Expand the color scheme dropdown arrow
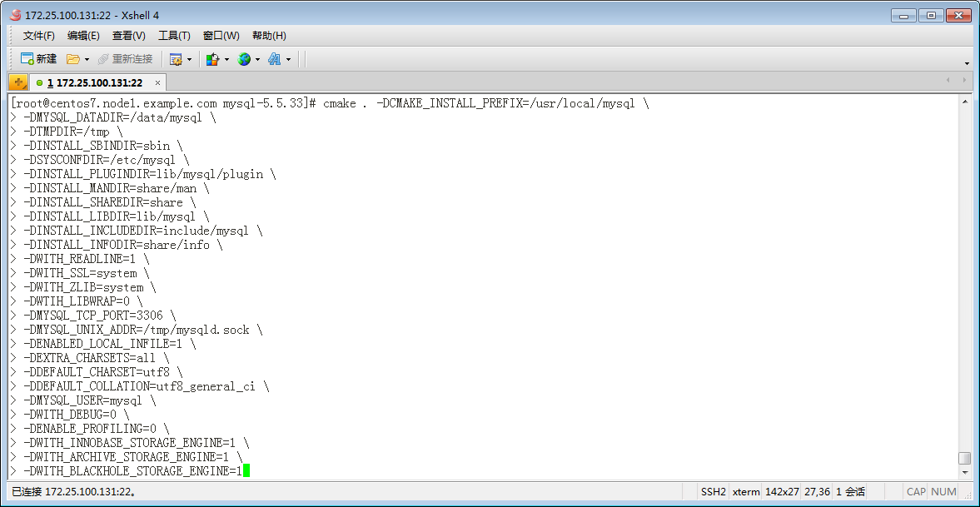This screenshot has height=507, width=980. click(225, 58)
